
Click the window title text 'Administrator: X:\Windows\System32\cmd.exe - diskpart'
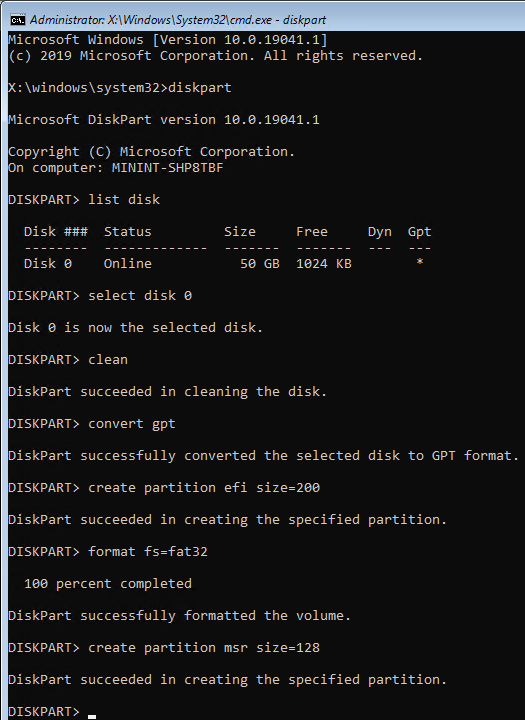(178, 20)
